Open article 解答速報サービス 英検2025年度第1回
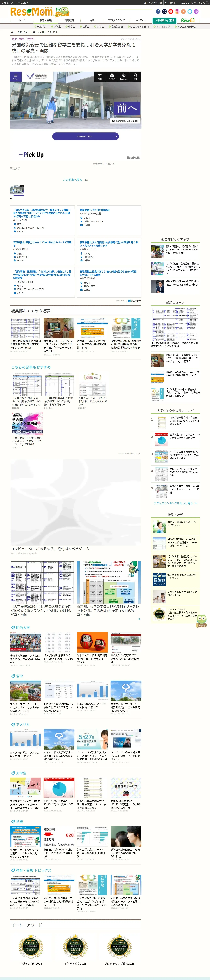Image resolution: width=210 pixels, height=980 pixels. pos(126,795)
